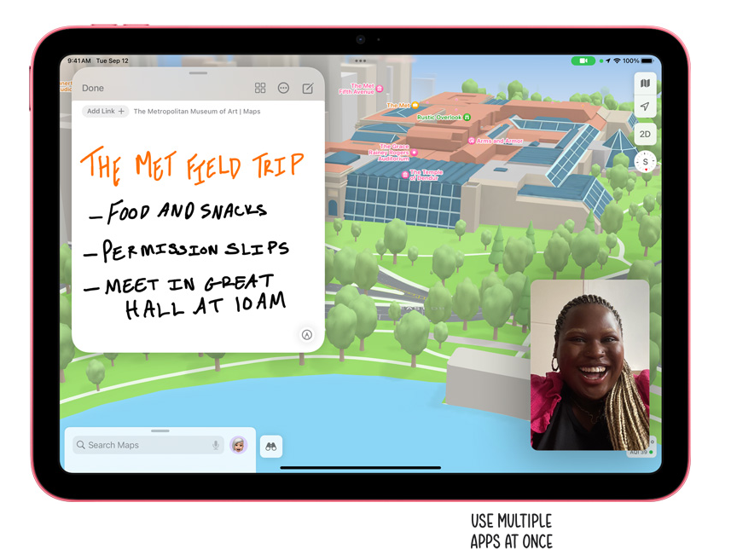Switch map to 2D view
731x560 pixels.
pyautogui.click(x=645, y=134)
